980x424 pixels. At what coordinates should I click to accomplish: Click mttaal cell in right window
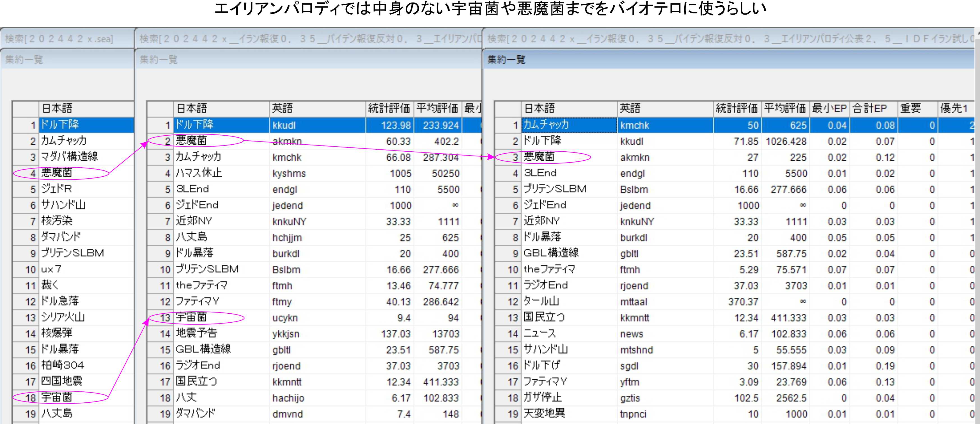665,302
